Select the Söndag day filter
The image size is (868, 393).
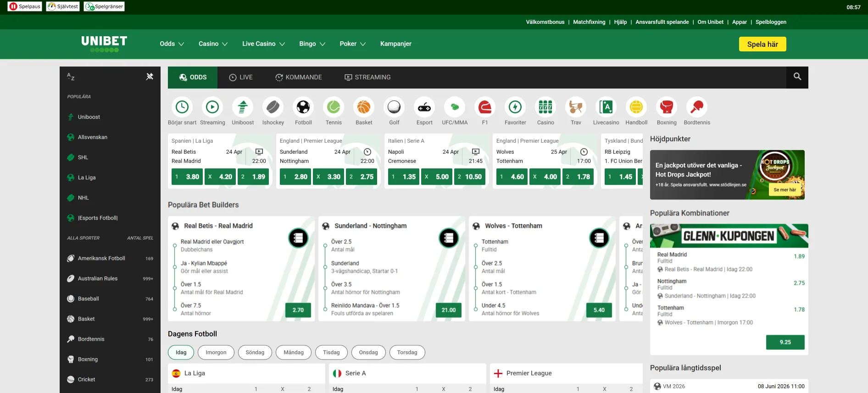(x=255, y=352)
